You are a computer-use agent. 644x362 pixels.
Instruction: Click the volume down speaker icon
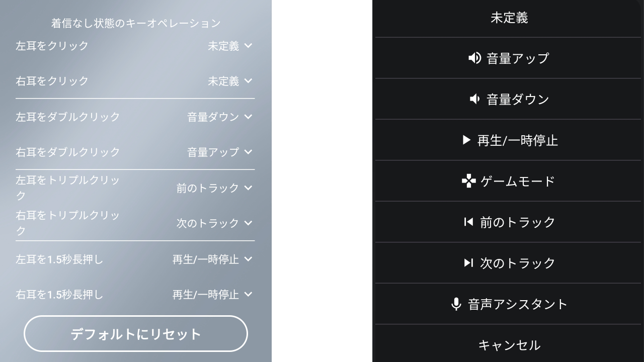pyautogui.click(x=474, y=99)
